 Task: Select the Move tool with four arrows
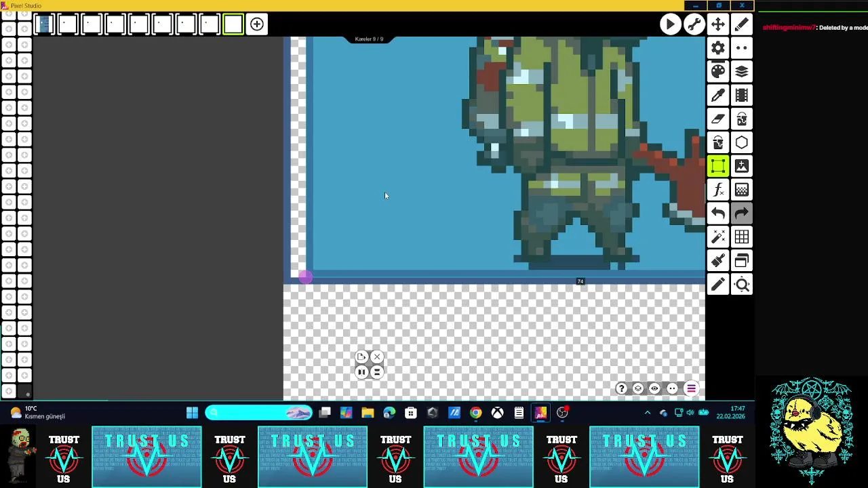click(717, 24)
